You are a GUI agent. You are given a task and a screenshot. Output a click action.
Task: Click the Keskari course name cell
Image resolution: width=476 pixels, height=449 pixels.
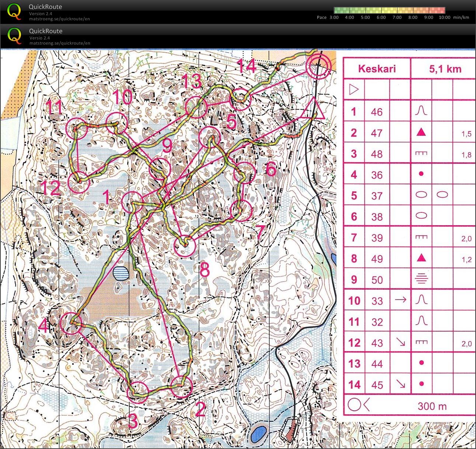377,68
